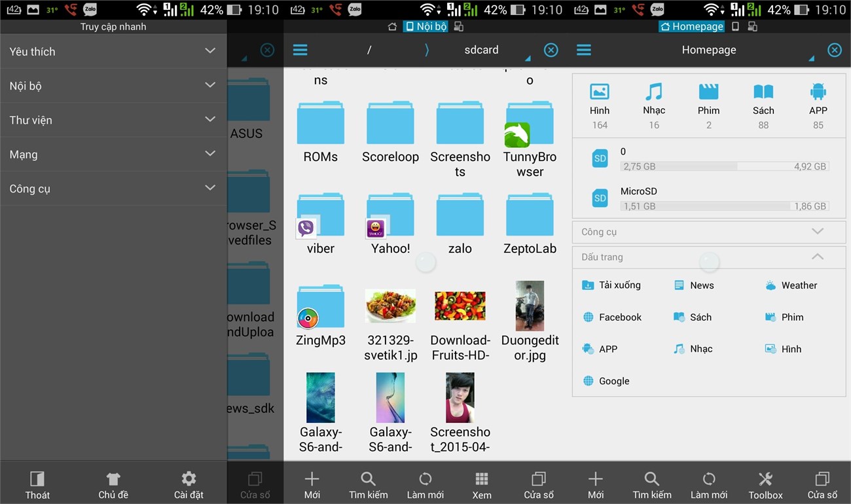Image resolution: width=851 pixels, height=504 pixels.
Task: Close the sdcard window with X icon
Action: coord(551,50)
